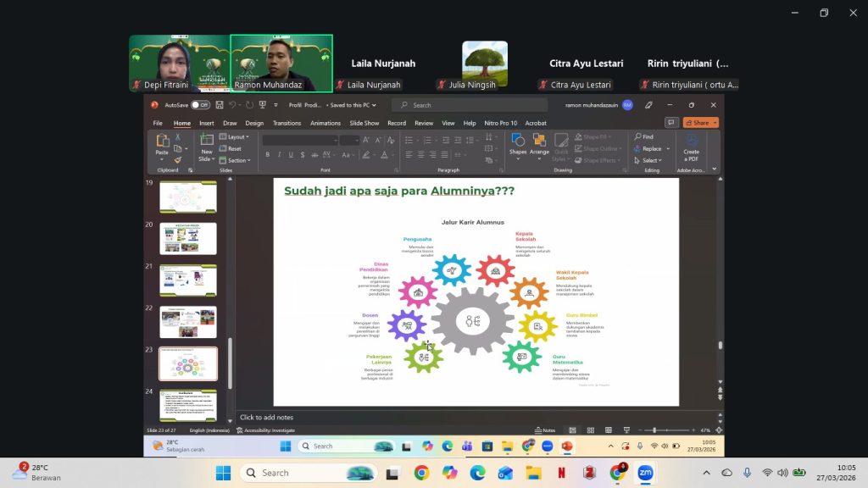Expand the Layout dropdown
Image resolution: width=868 pixels, height=488 pixels.
click(234, 136)
